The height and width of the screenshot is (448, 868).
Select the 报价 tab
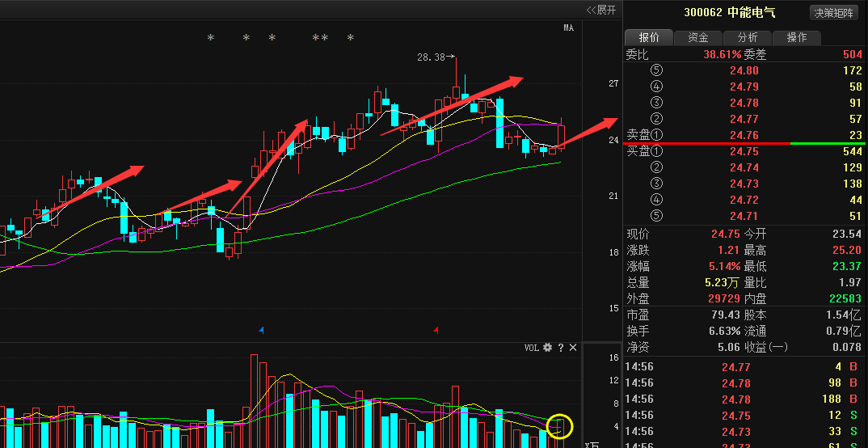650,37
